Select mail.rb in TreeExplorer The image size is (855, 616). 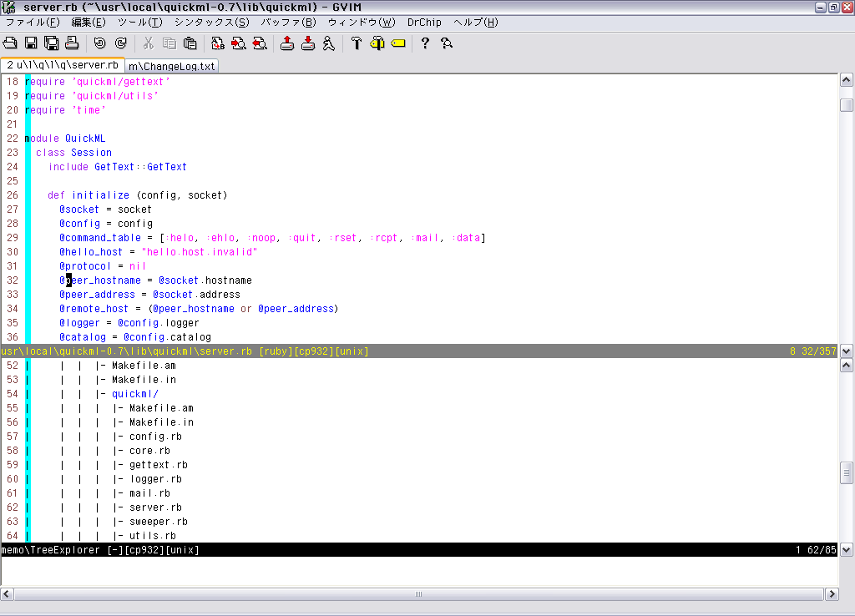click(x=150, y=493)
